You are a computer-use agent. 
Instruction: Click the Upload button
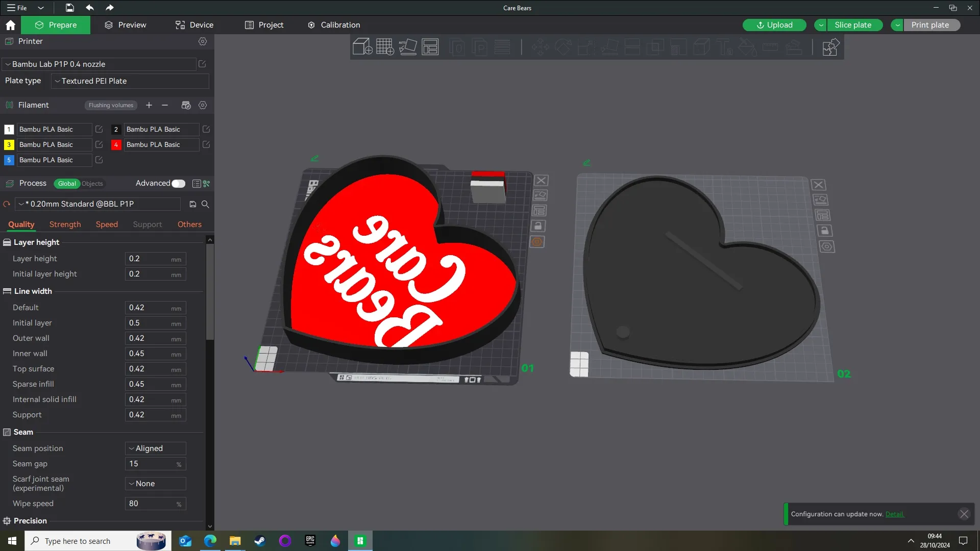pos(774,25)
